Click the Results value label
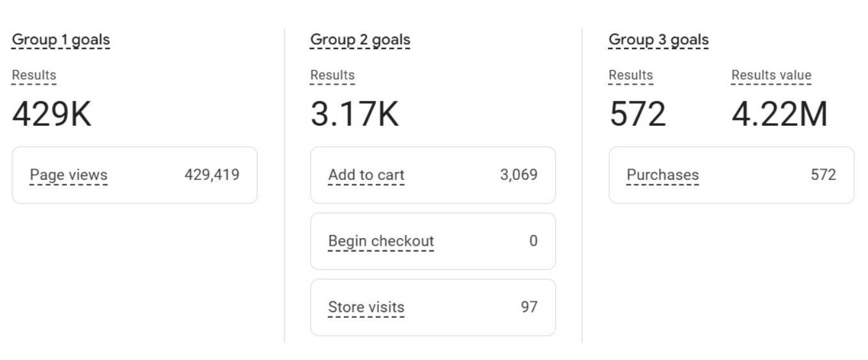Viewport: 868px width, 360px height. tap(771, 75)
